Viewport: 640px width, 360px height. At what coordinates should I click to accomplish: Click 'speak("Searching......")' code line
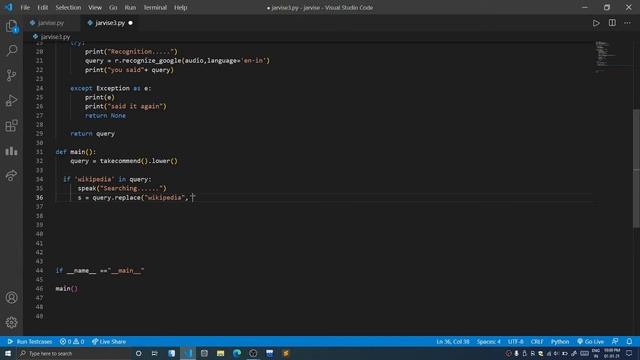point(122,188)
